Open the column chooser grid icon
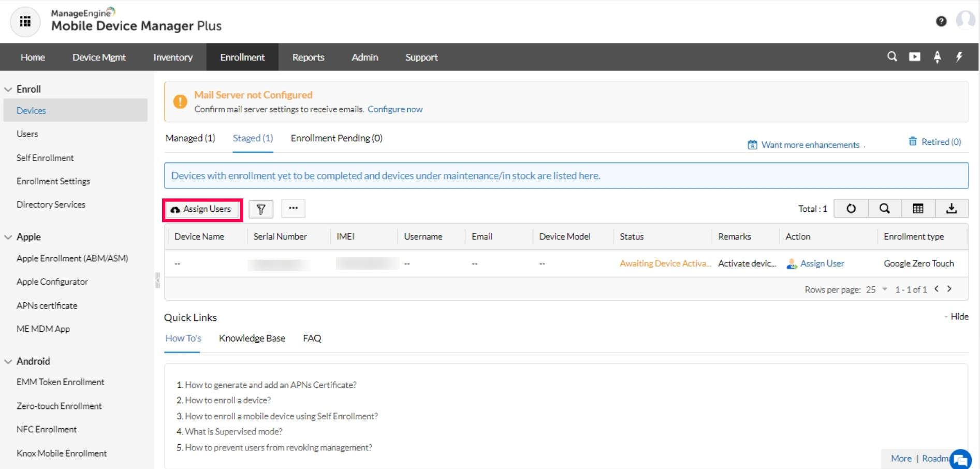The height and width of the screenshot is (469, 980). click(918, 209)
